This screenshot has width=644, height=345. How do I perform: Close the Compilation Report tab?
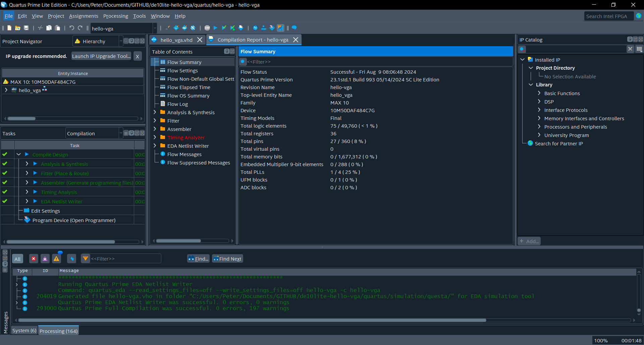(296, 40)
